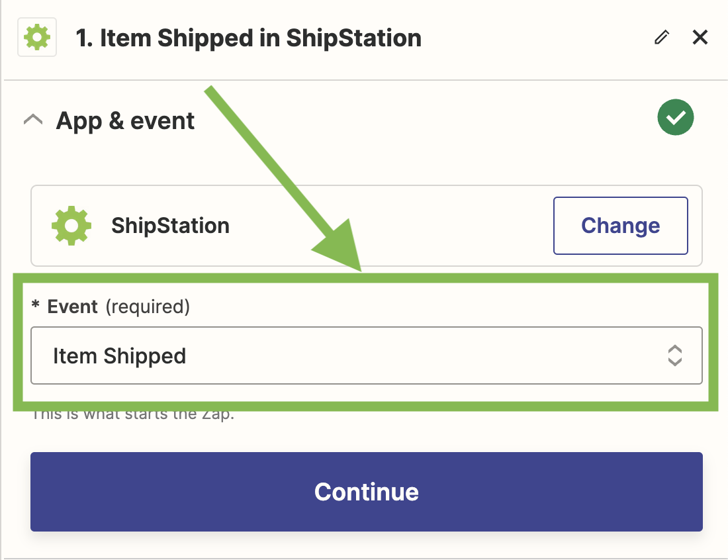Open the Event dropdown showing Item Shipped
This screenshot has width=728, height=560.
(366, 355)
